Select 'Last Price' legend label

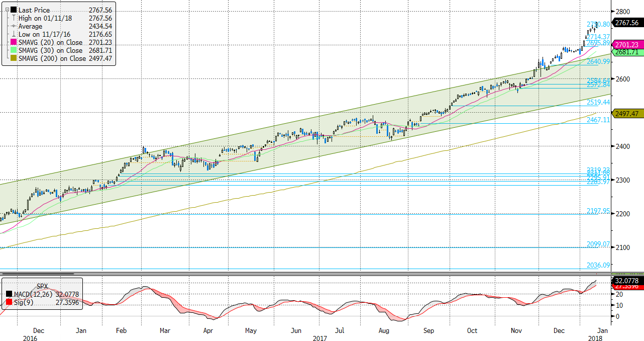34,10
